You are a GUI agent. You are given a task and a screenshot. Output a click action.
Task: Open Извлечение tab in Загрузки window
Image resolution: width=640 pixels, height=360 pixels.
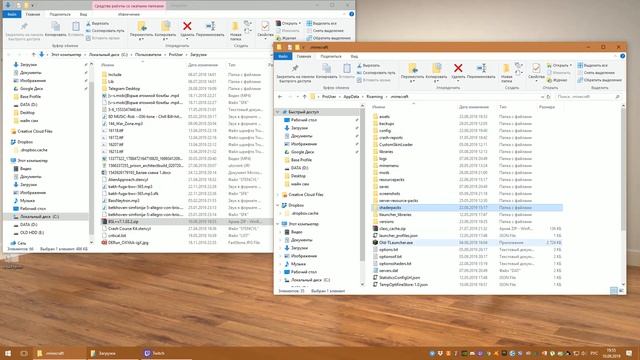(129, 14)
